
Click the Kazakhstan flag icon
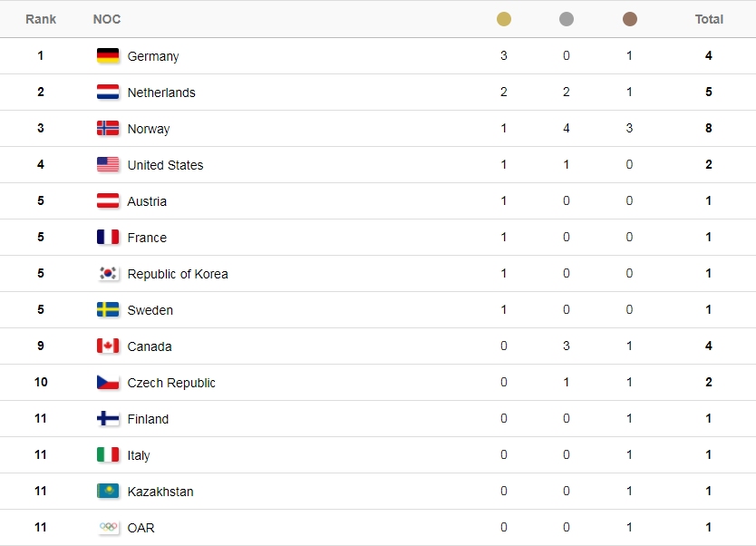tap(108, 491)
